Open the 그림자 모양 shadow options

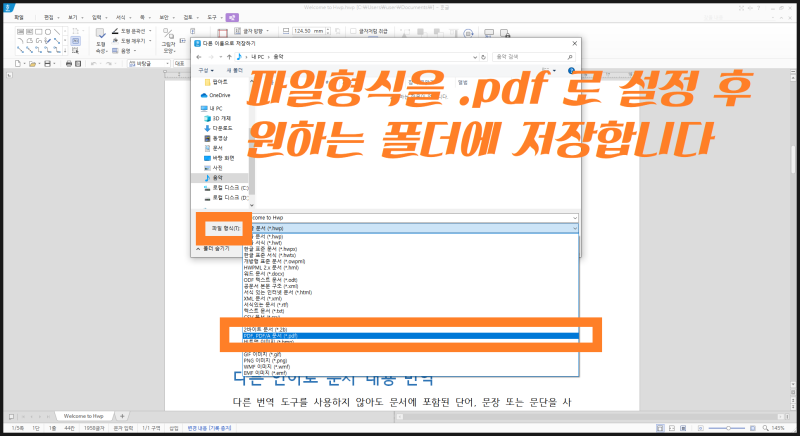(168, 41)
